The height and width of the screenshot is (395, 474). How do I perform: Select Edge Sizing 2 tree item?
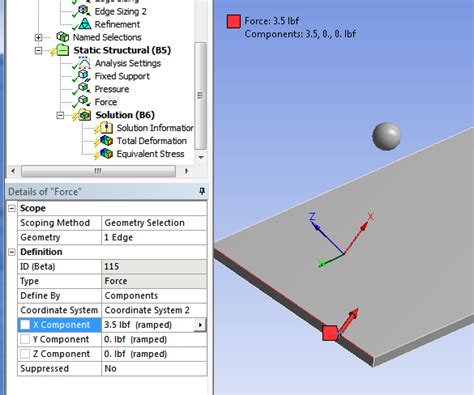(120, 11)
